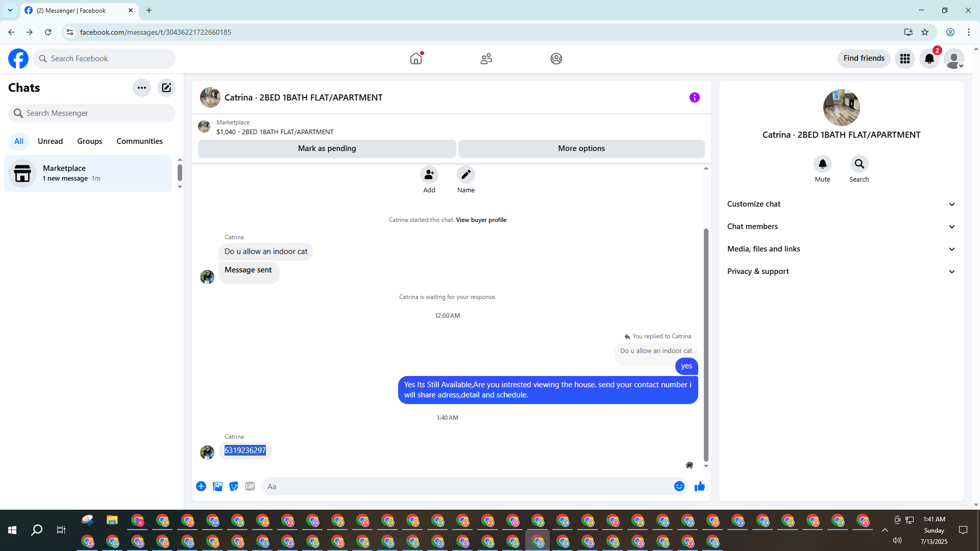Image resolution: width=980 pixels, height=551 pixels.
Task: Click the conversation vertical scrollbar
Action: pyautogui.click(x=706, y=344)
